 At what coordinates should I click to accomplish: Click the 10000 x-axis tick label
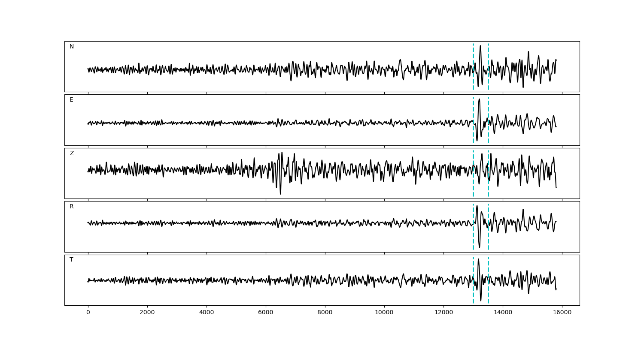(x=384, y=313)
